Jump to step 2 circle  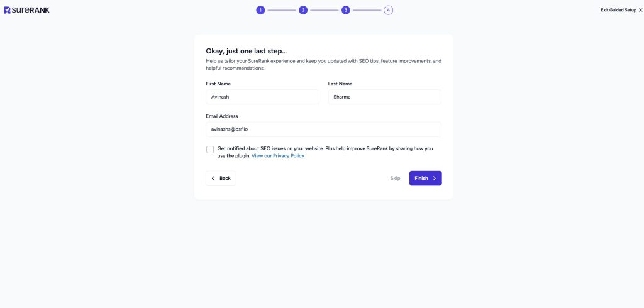point(303,10)
